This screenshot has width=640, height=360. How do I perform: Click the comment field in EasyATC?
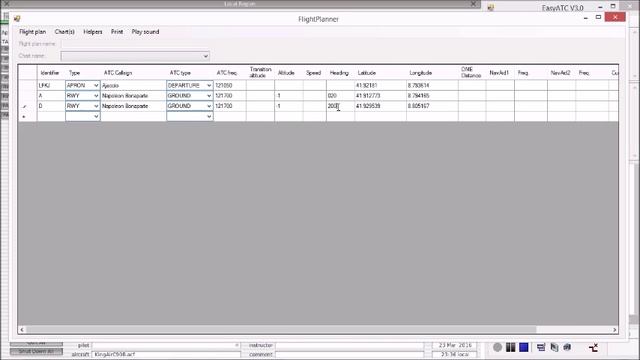click(350, 354)
